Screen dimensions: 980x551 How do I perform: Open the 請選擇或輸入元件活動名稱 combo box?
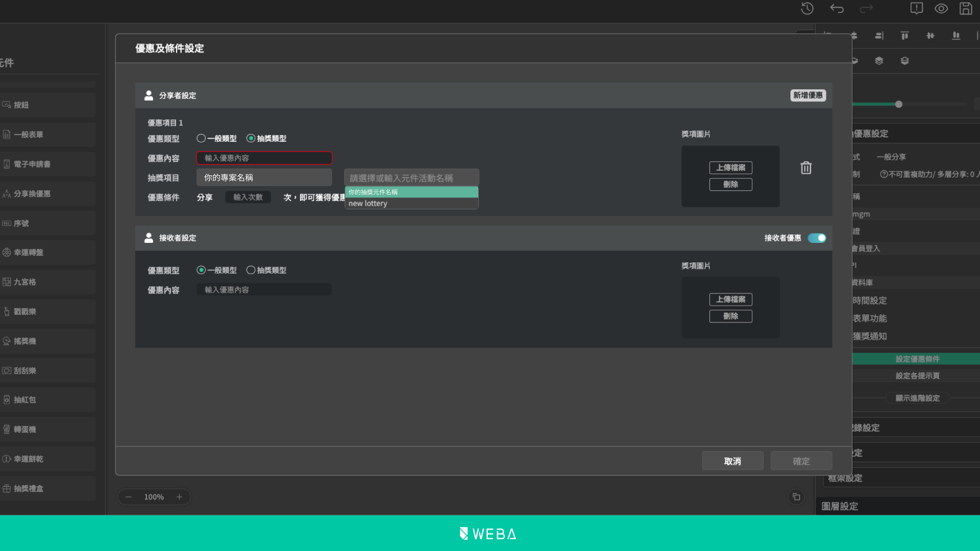click(411, 178)
